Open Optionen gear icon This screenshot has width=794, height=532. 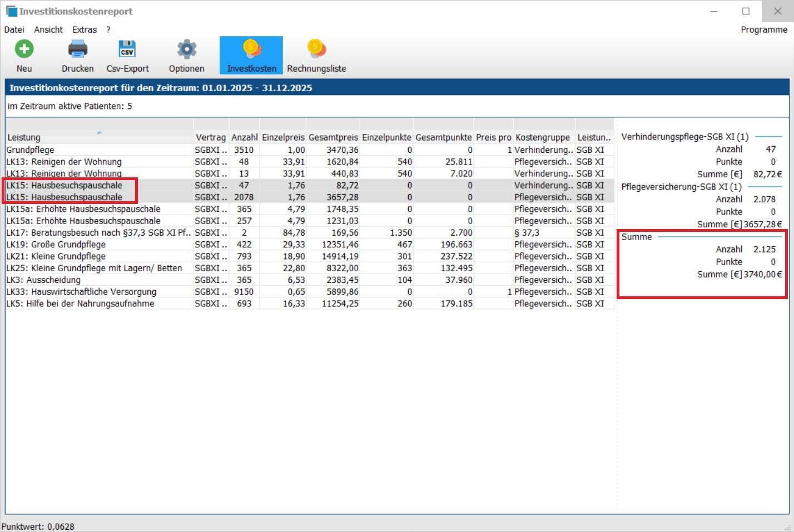[x=186, y=49]
